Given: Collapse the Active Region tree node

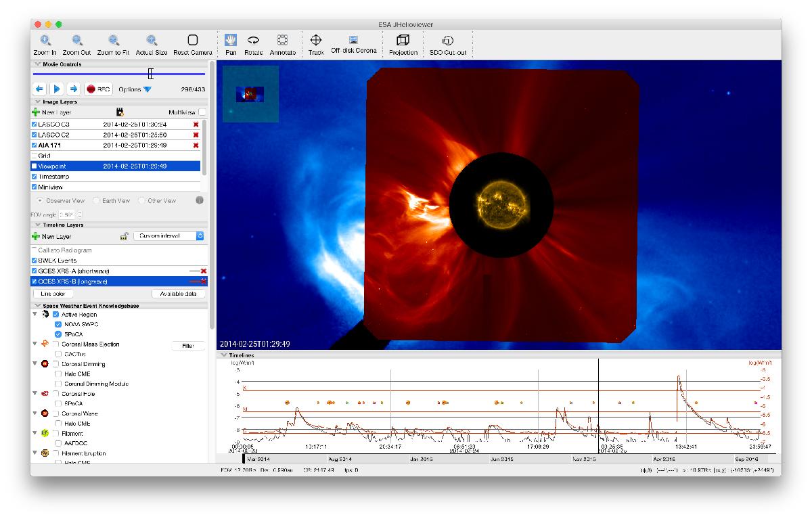Looking at the screenshot, I should tap(35, 315).
